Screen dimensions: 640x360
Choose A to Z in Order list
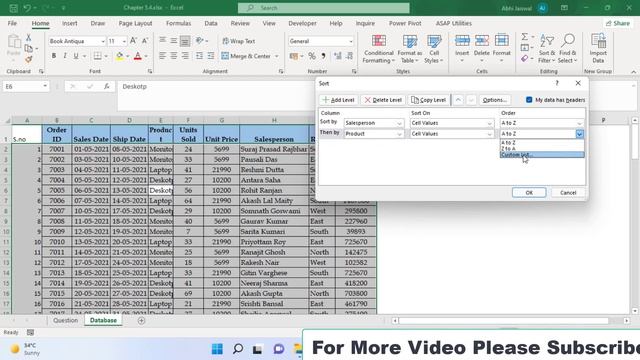click(x=542, y=142)
